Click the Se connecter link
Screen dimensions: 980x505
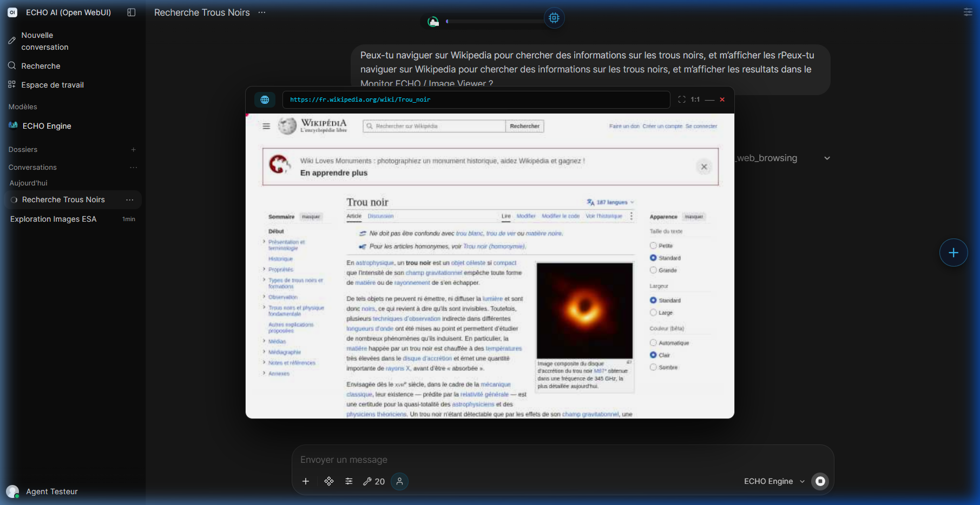(x=701, y=127)
